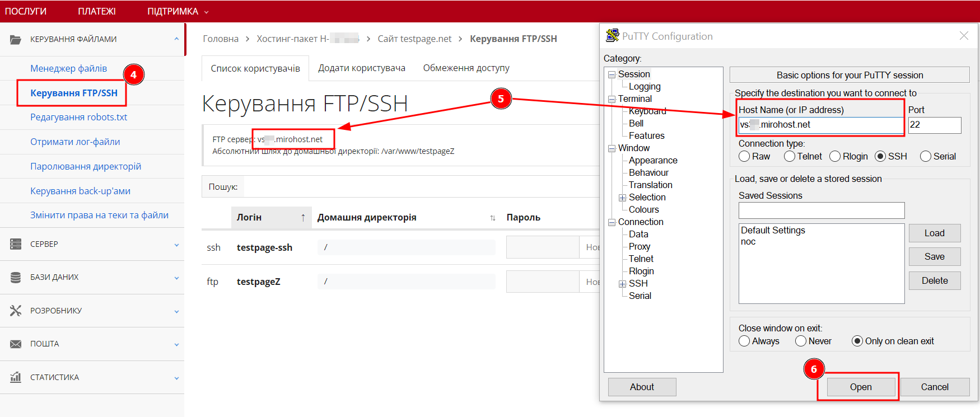Collapse the Session tree node
The image size is (980, 417).
[612, 74]
